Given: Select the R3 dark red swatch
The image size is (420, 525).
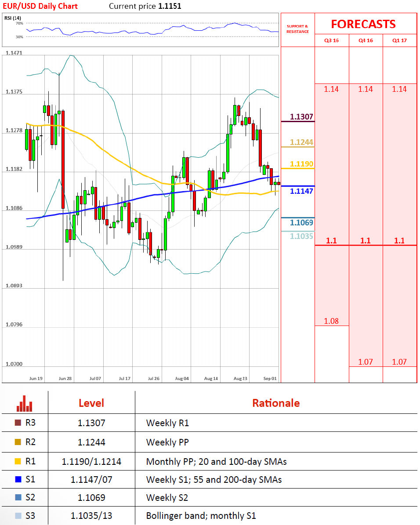Looking at the screenshot, I should tap(18, 423).
